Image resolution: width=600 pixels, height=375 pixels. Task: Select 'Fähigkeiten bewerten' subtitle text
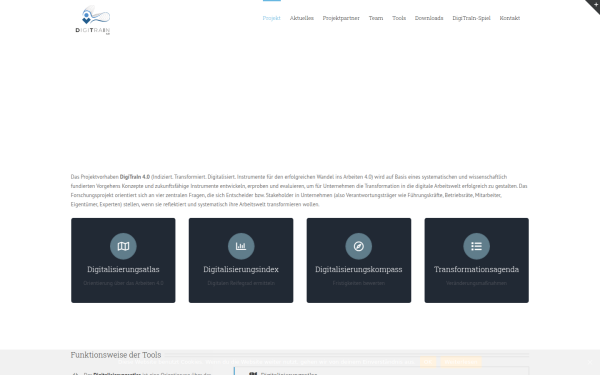coord(359,283)
